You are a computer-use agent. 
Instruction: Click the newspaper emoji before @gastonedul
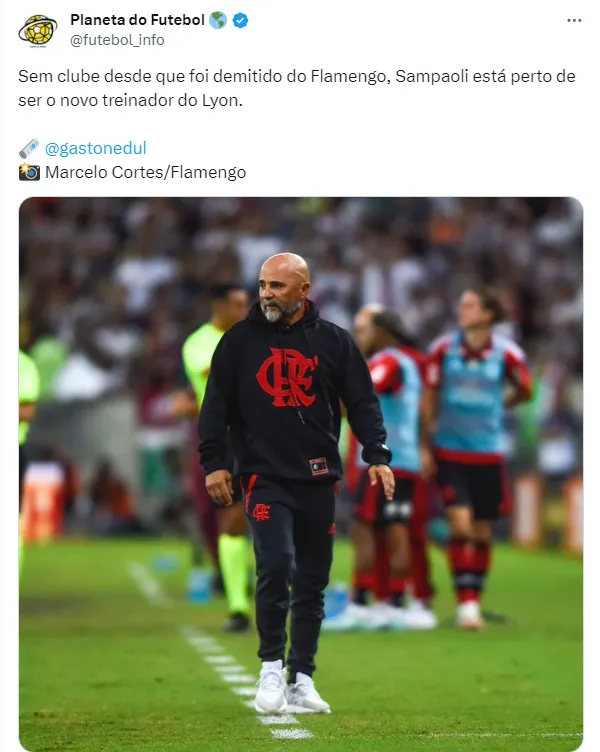point(29,148)
